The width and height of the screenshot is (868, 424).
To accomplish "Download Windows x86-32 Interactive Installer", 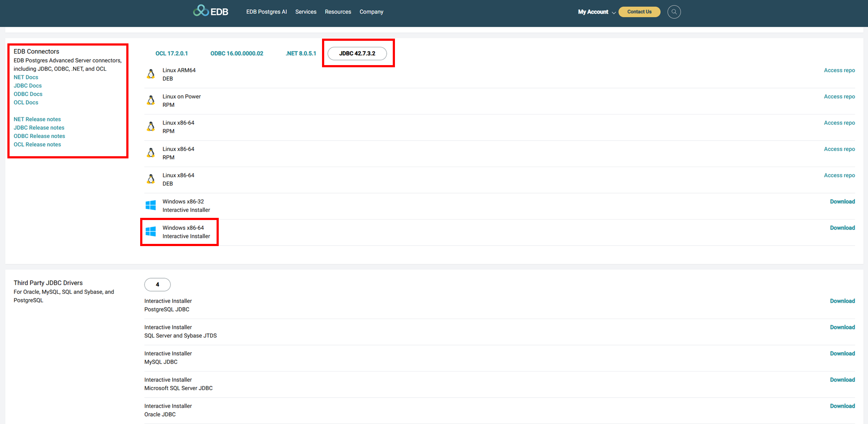I will click(842, 201).
